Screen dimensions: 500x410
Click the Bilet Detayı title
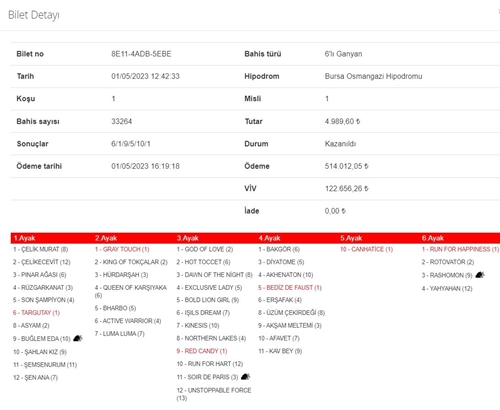click(x=34, y=15)
